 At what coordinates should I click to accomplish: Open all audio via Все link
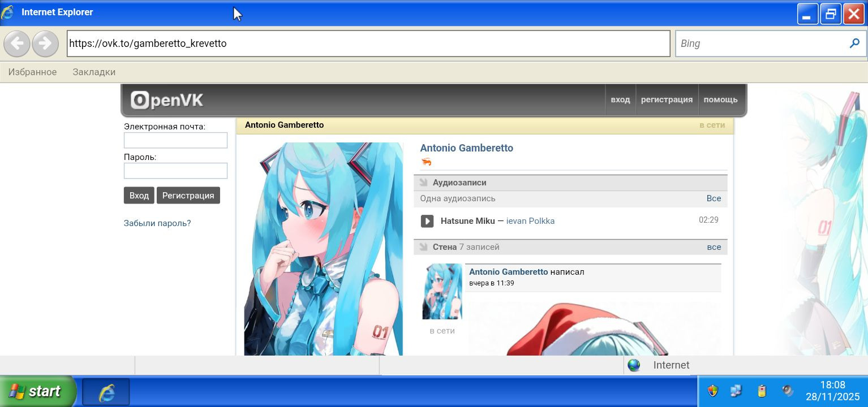[714, 198]
